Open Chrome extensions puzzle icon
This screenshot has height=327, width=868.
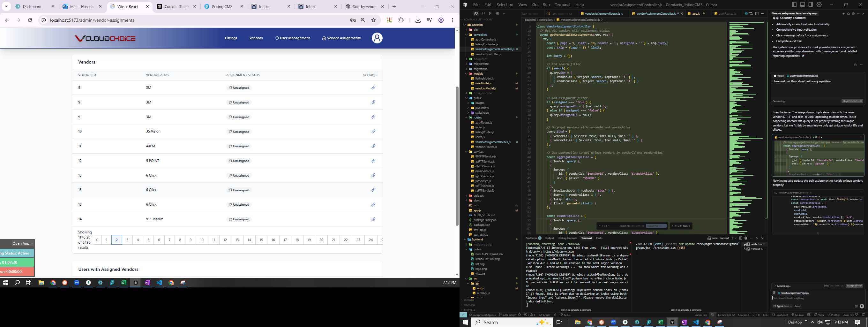pyautogui.click(x=401, y=20)
